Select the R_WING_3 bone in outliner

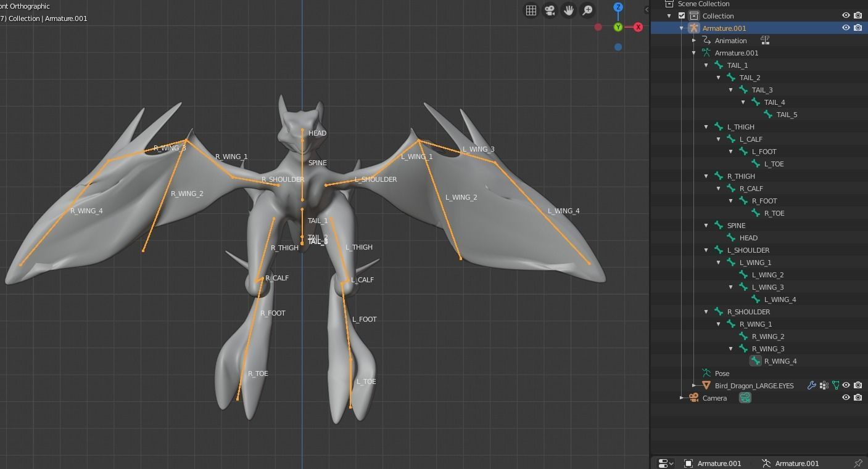768,349
